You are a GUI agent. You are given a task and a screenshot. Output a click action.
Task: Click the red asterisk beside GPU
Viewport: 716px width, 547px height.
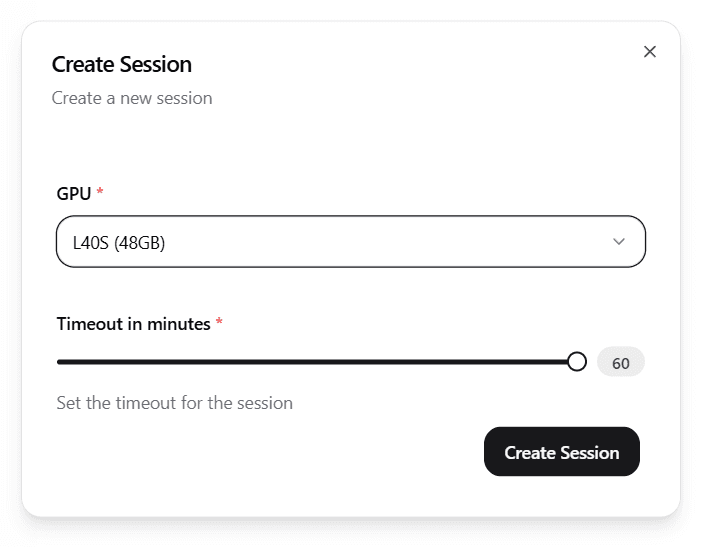[x=100, y=192]
